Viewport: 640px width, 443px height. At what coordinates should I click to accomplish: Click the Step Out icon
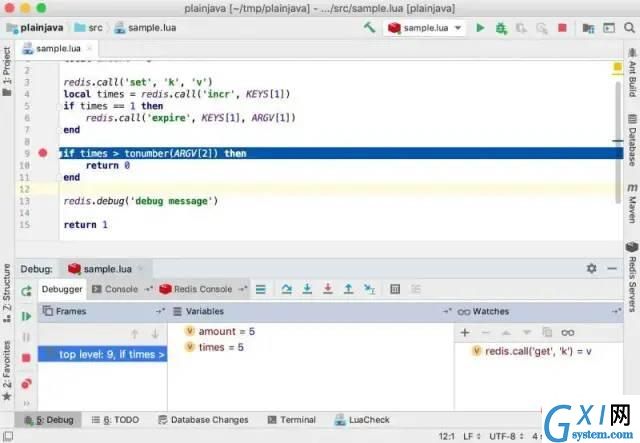tap(348, 289)
